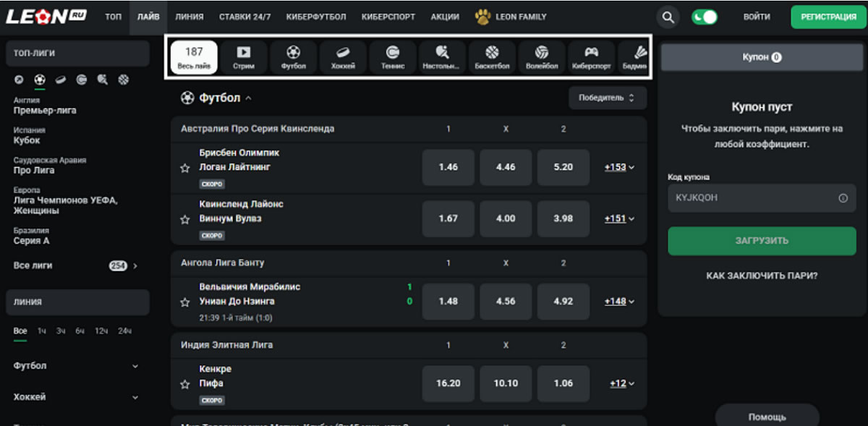Click the green РЕГИСТРАЦИЯ button
This screenshot has width=868, height=426.
[x=828, y=17]
